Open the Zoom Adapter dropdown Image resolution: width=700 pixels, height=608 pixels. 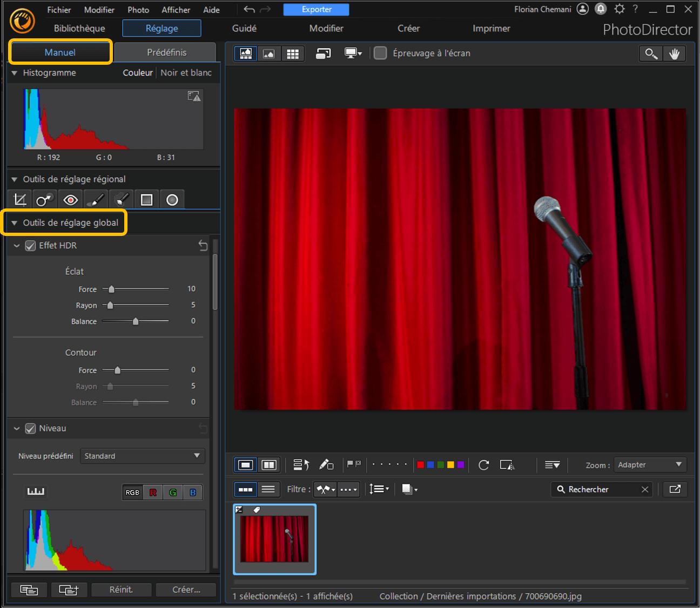[x=650, y=465]
